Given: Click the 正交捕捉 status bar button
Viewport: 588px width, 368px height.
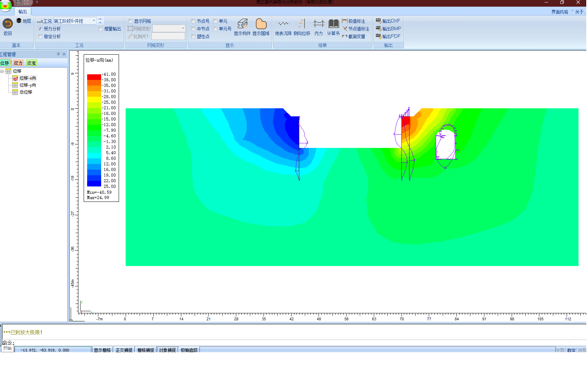Looking at the screenshot, I should tap(124, 350).
